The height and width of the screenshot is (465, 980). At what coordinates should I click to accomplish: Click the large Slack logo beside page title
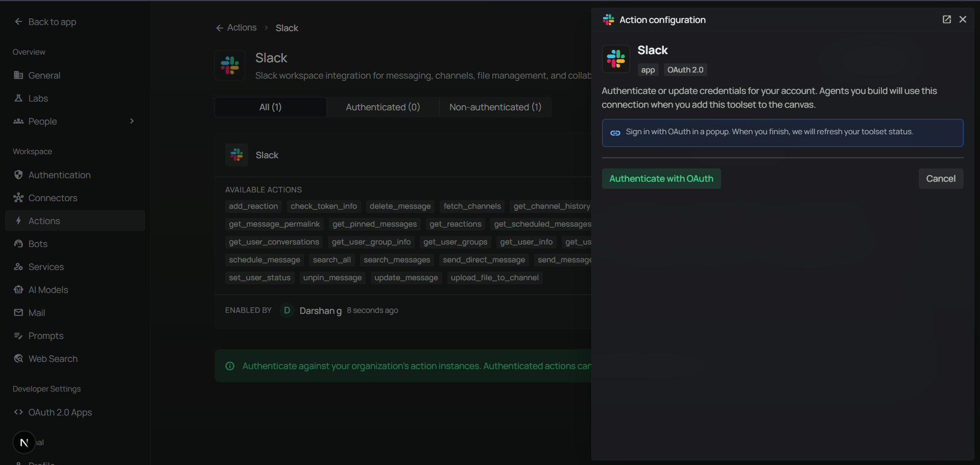(x=230, y=65)
